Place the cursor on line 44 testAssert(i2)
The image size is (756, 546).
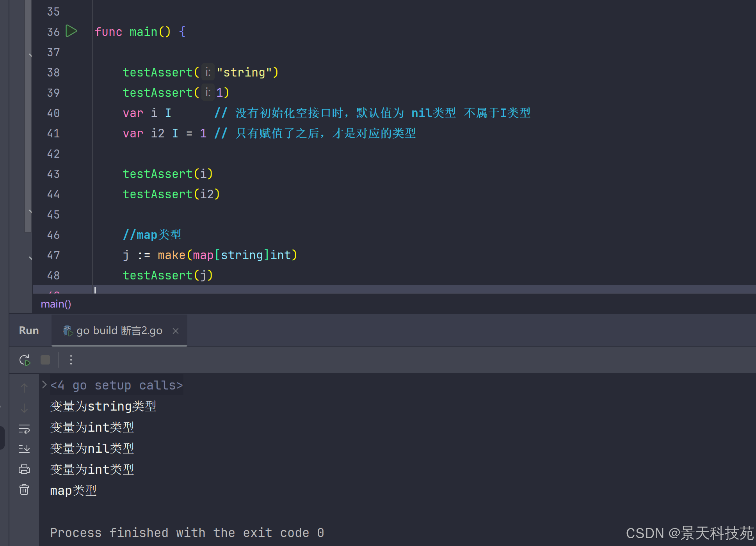pyautogui.click(x=171, y=194)
